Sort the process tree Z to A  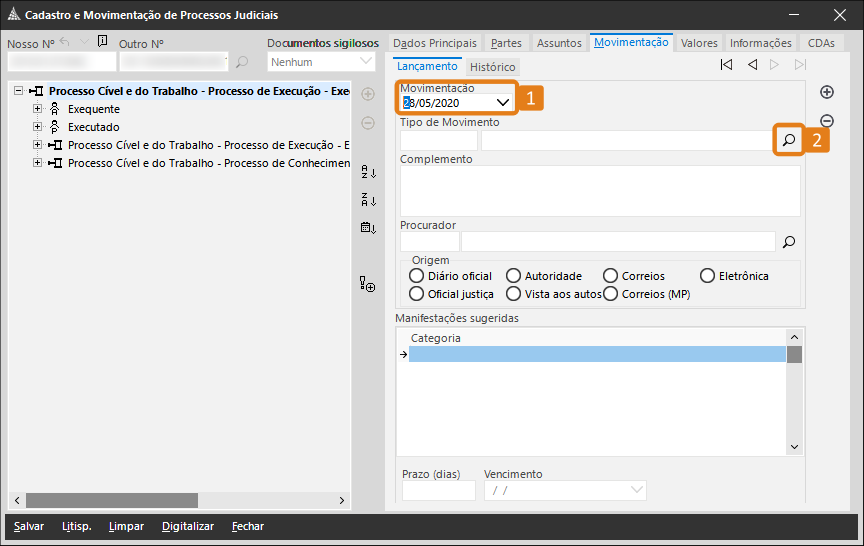click(368, 199)
